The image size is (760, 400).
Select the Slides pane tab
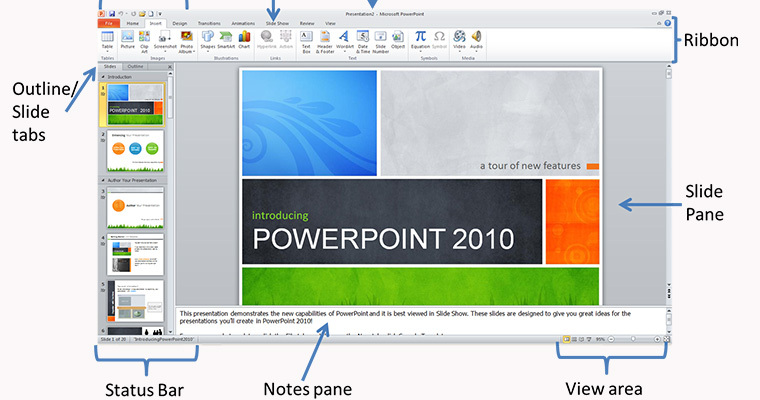pos(110,66)
